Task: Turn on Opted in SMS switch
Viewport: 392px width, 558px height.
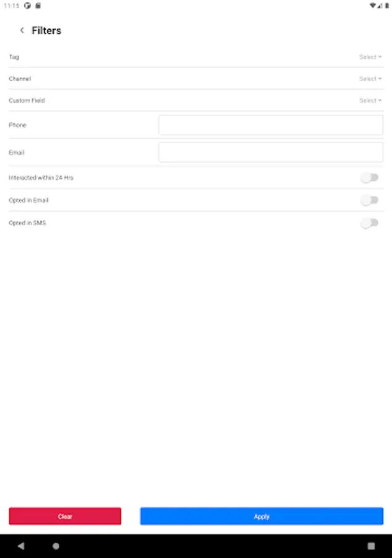Action: point(369,223)
